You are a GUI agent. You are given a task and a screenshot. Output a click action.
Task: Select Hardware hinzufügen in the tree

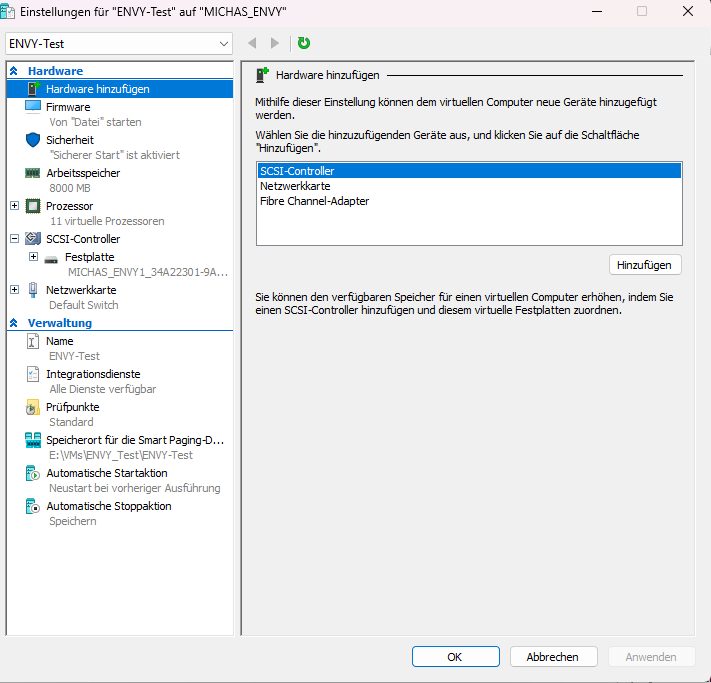pos(120,89)
